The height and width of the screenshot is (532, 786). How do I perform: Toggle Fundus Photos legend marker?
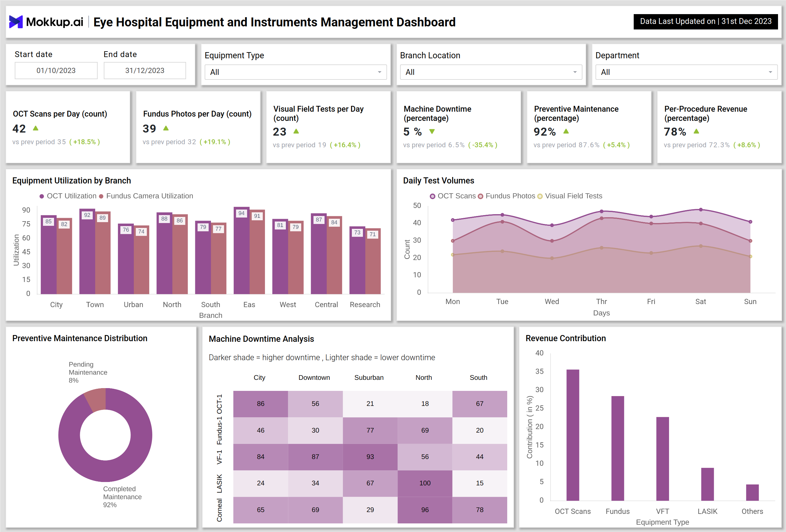(x=480, y=196)
